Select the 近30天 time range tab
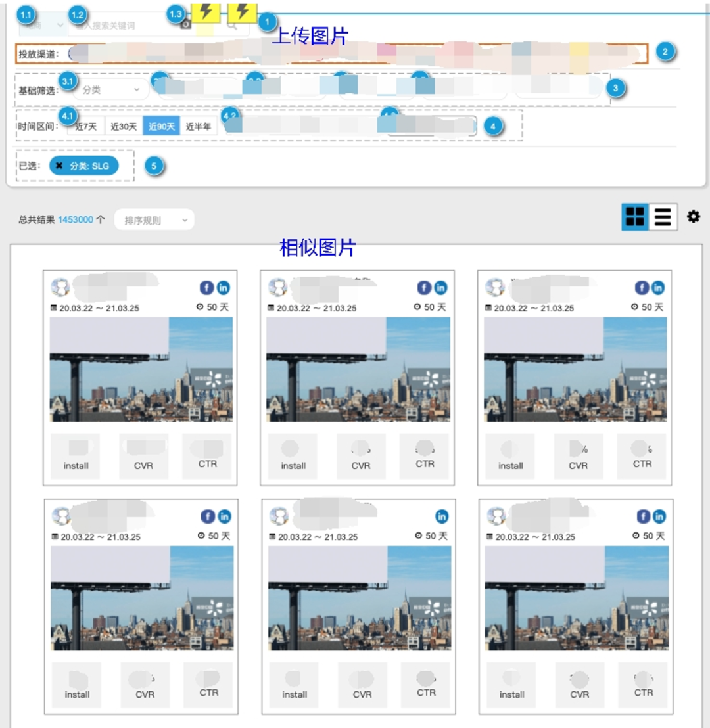The width and height of the screenshot is (710, 728). coord(124,126)
